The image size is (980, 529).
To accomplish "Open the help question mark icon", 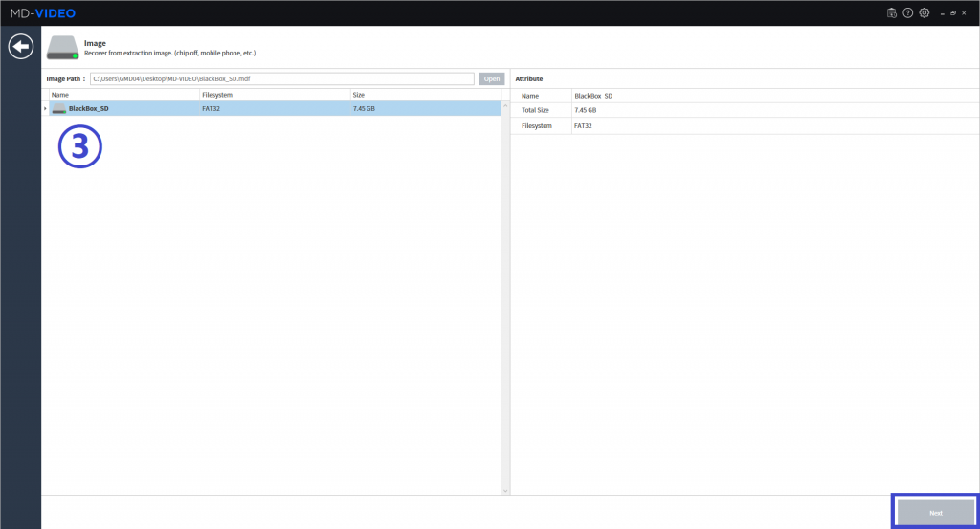I will point(908,13).
